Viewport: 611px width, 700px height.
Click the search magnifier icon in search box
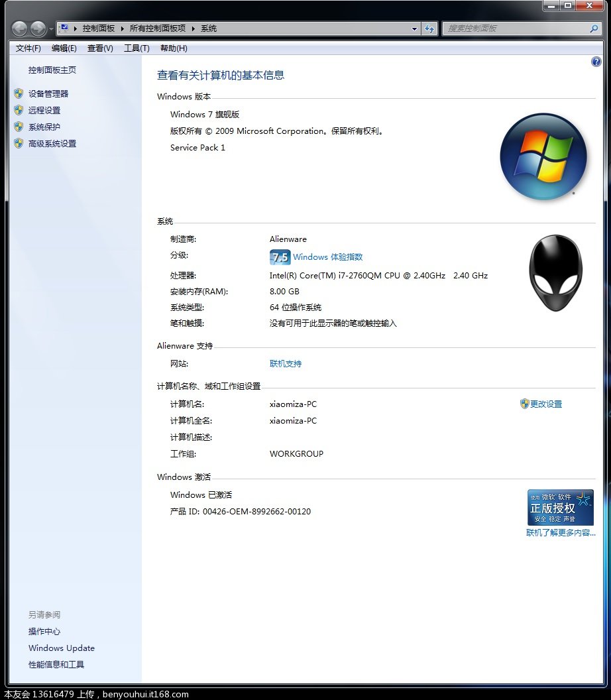pyautogui.click(x=594, y=29)
